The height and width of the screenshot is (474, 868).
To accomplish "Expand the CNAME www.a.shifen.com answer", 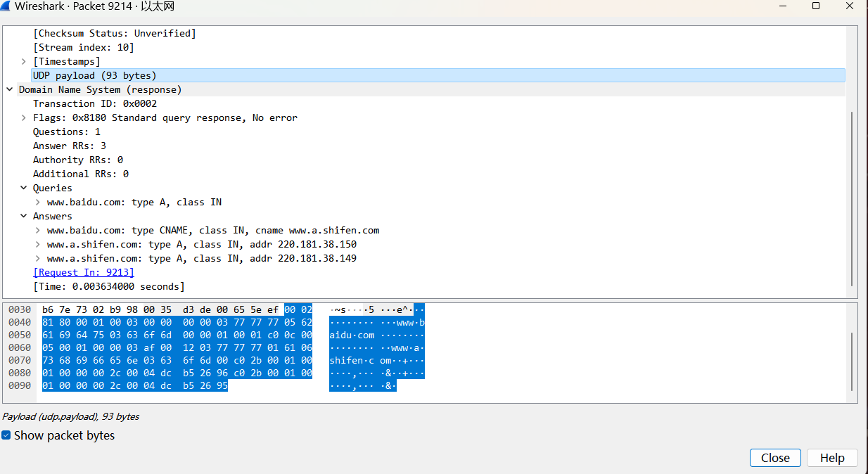I will pyautogui.click(x=38, y=230).
